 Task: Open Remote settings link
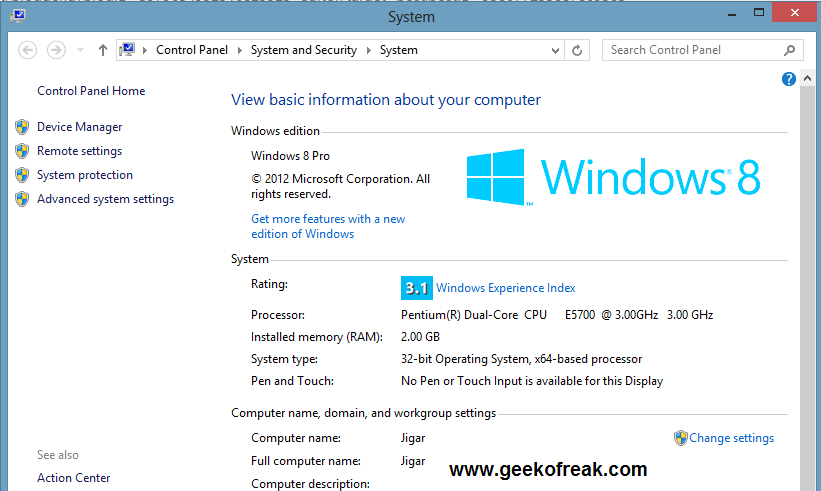(x=80, y=151)
